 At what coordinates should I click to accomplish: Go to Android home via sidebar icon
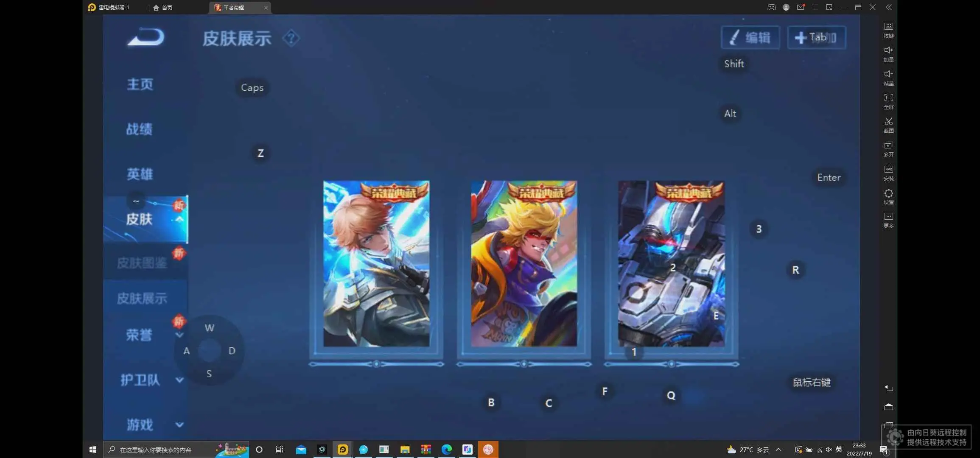tap(888, 407)
